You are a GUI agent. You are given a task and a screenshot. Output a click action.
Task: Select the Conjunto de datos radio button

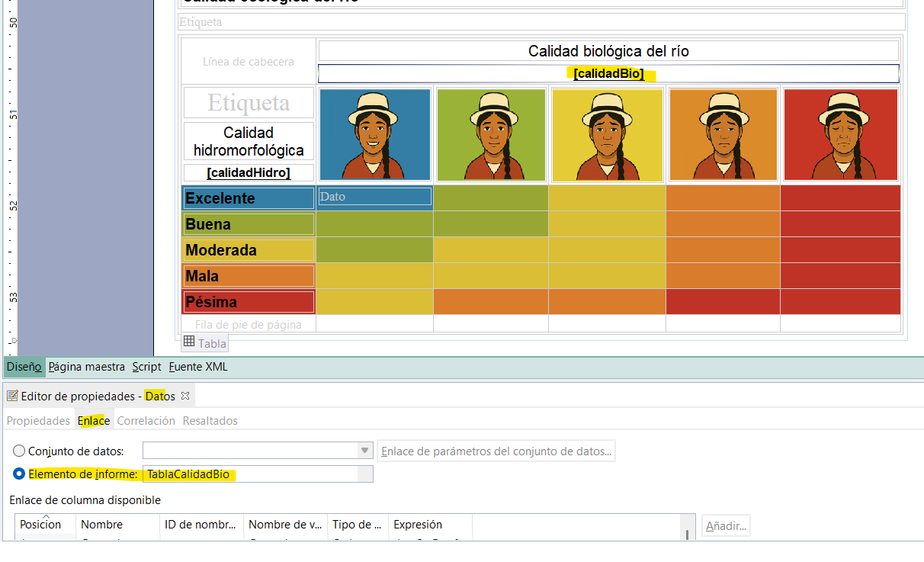pyautogui.click(x=19, y=451)
